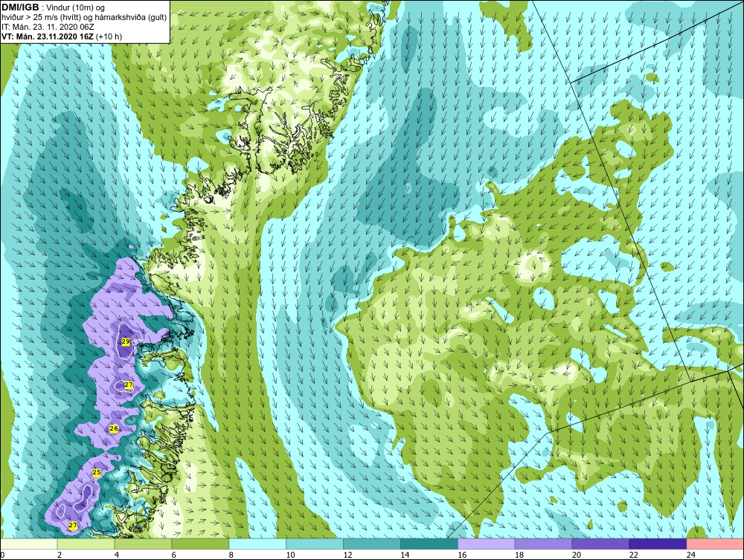Click the legend scale number 14
The image size is (744, 560).
tap(405, 555)
